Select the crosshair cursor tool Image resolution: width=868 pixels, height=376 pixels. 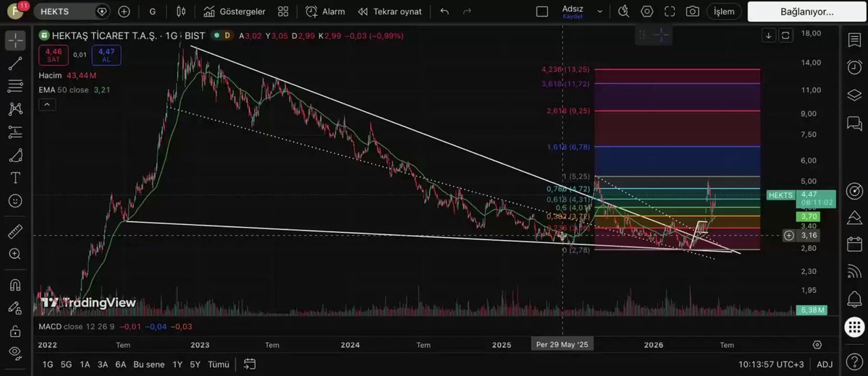click(x=15, y=40)
